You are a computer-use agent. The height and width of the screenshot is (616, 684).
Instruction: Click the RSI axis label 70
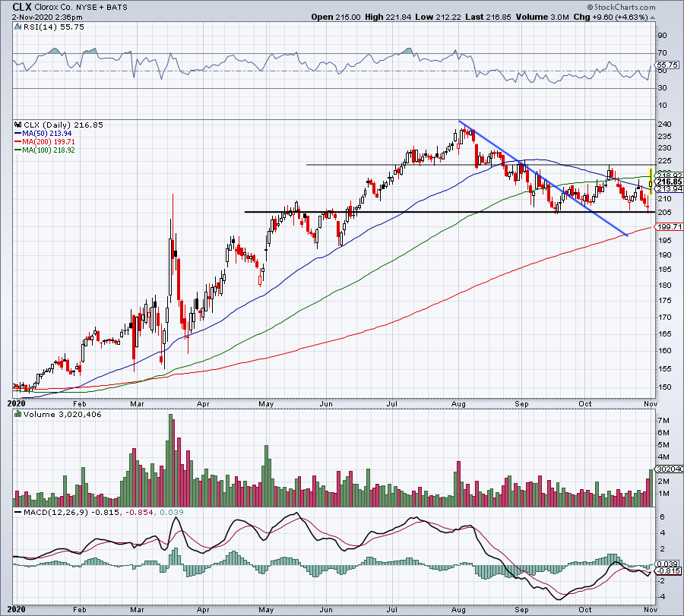662,53
